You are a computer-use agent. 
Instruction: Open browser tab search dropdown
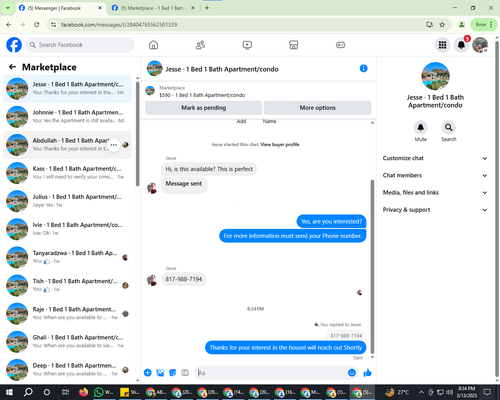7,8
